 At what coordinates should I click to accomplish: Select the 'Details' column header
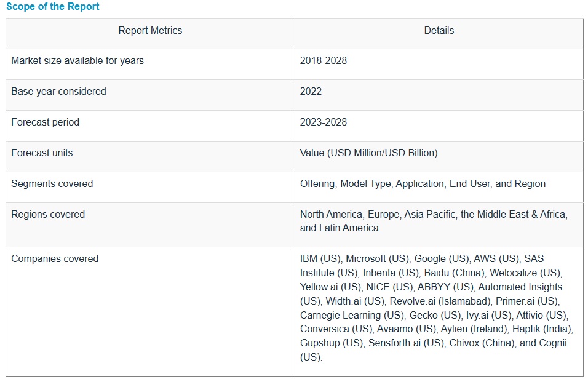(x=439, y=30)
